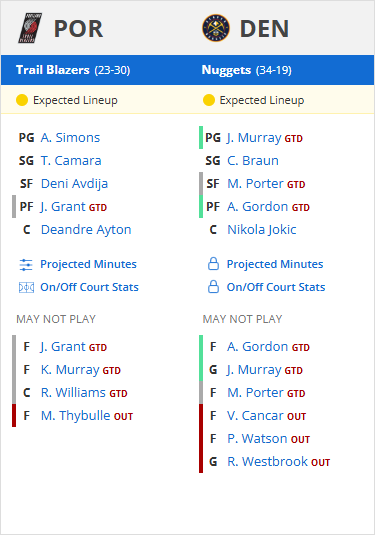
Task: Click the Trail Blazers (23-30) team header
Action: (73, 70)
